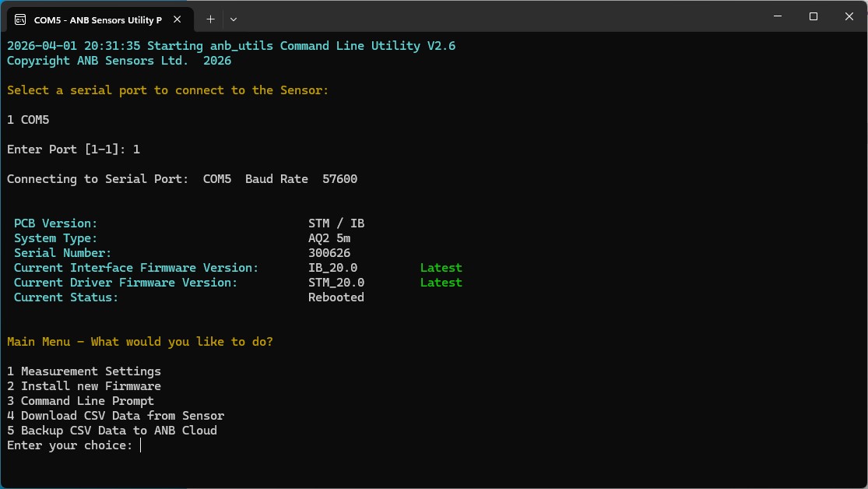Close the COM5 tab with its X
This screenshot has width=868, height=489.
tap(177, 19)
